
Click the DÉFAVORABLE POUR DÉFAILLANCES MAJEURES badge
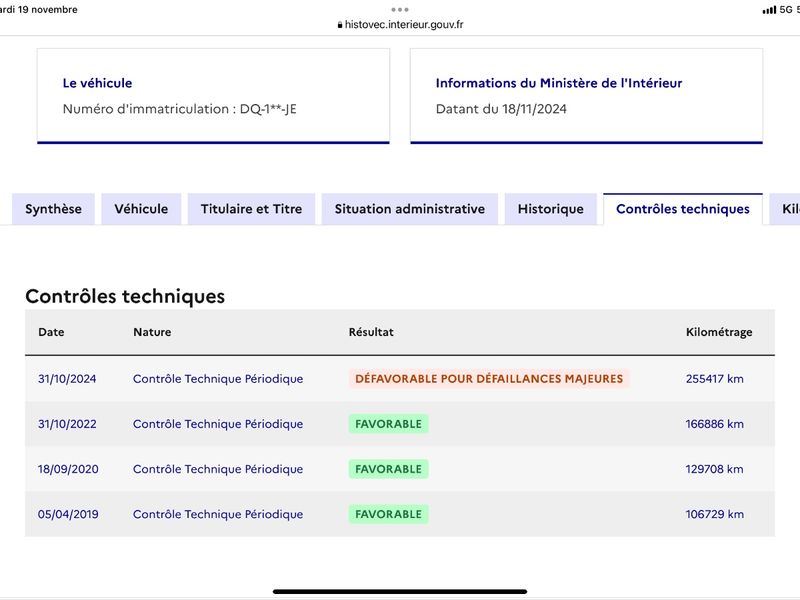pyautogui.click(x=489, y=379)
